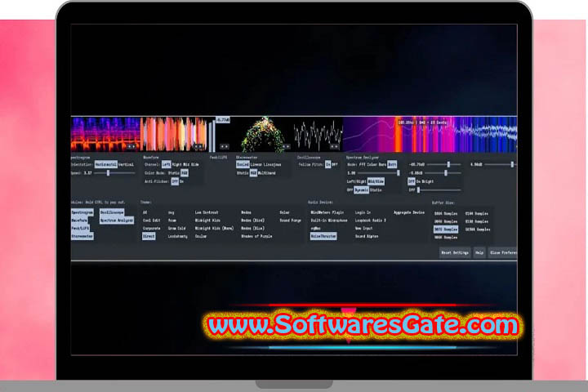Select Lissajous stereometer mode
This screenshot has width=588, height=392.
coord(272,165)
